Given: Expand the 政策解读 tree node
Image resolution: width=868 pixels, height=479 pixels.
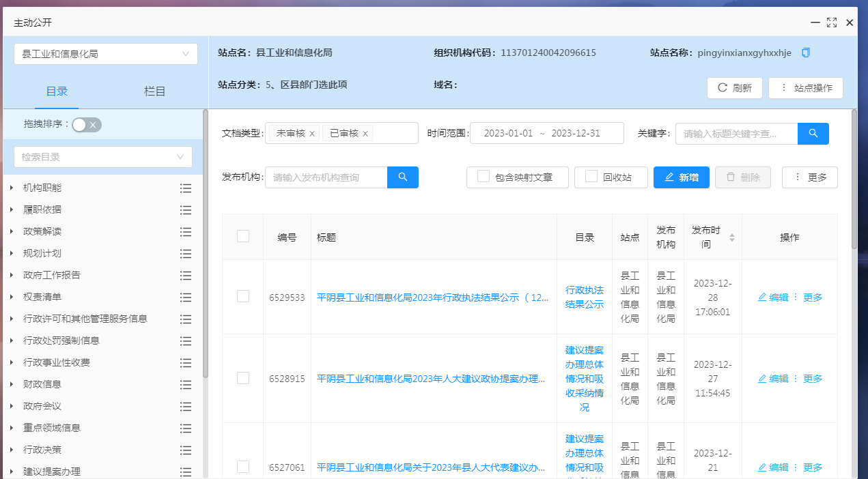Looking at the screenshot, I should [x=12, y=232].
